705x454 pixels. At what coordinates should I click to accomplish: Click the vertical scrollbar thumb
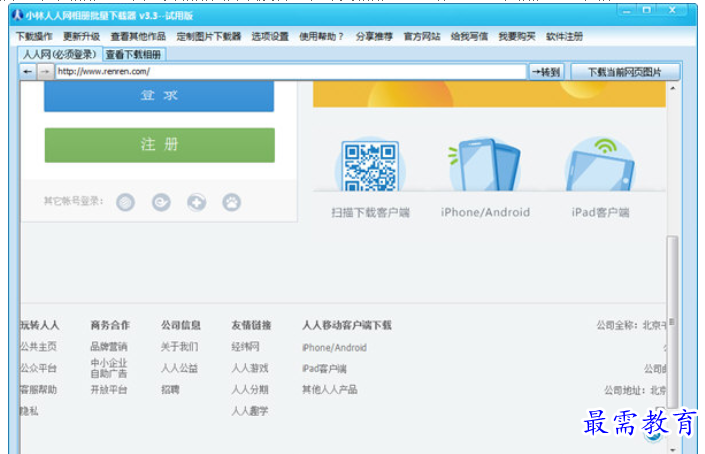(672, 321)
